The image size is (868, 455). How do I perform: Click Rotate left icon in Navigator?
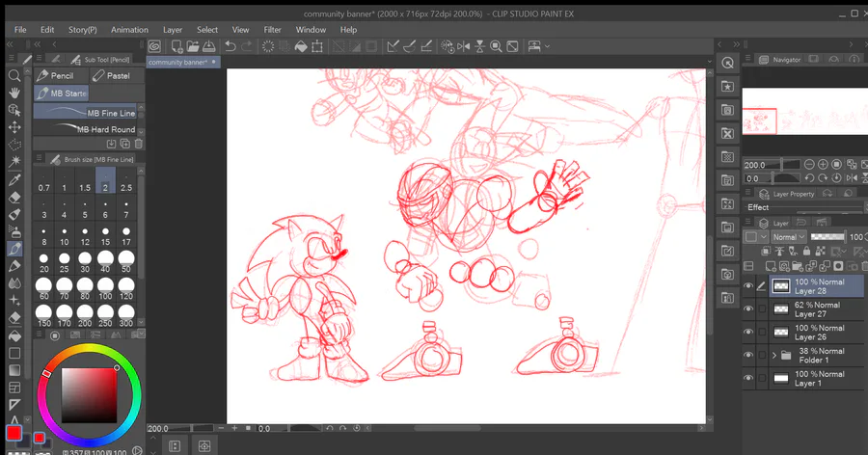(x=809, y=178)
